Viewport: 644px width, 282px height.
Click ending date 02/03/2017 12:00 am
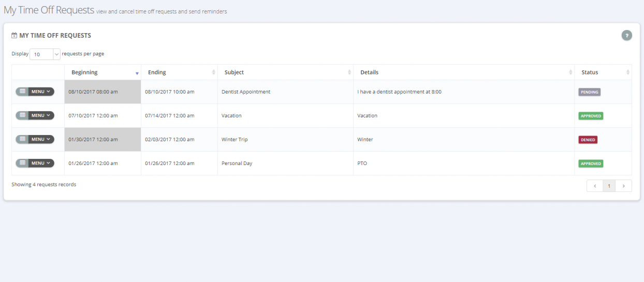[x=170, y=139]
